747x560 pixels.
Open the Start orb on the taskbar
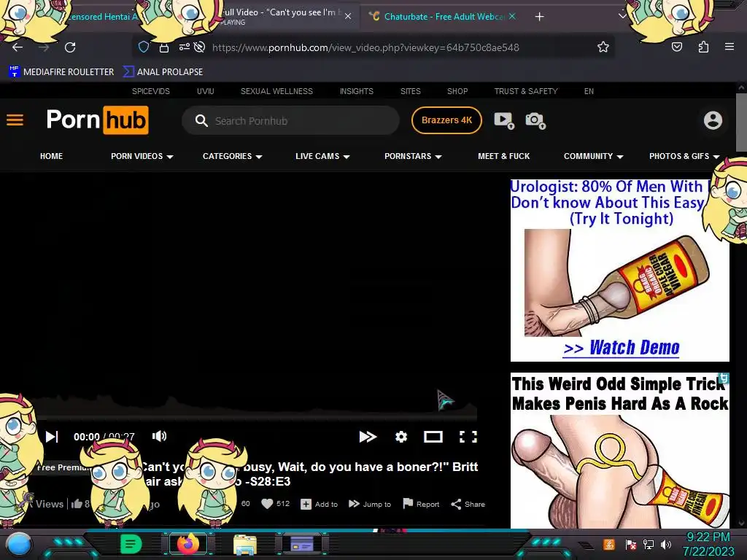pos(18,544)
